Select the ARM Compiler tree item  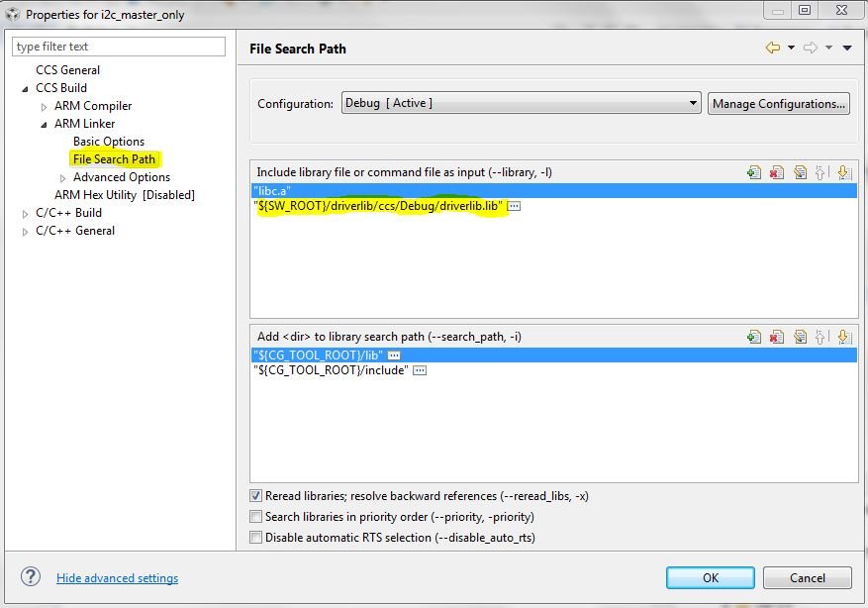coord(93,106)
